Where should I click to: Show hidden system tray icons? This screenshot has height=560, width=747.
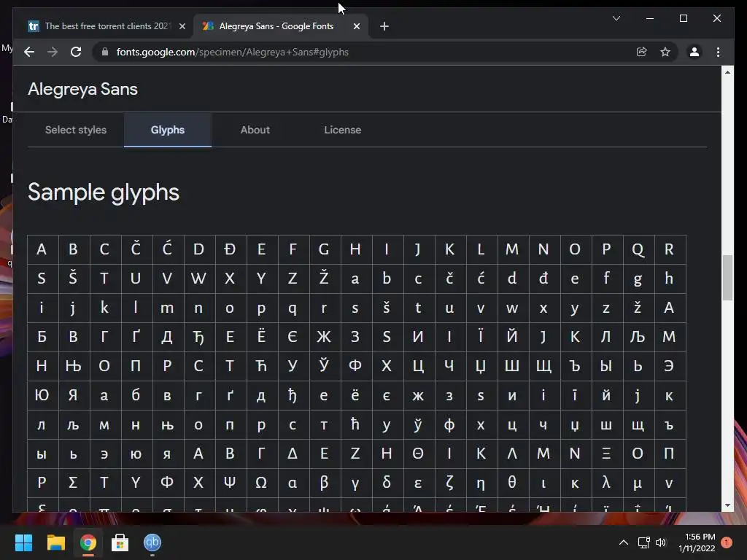[x=623, y=542]
